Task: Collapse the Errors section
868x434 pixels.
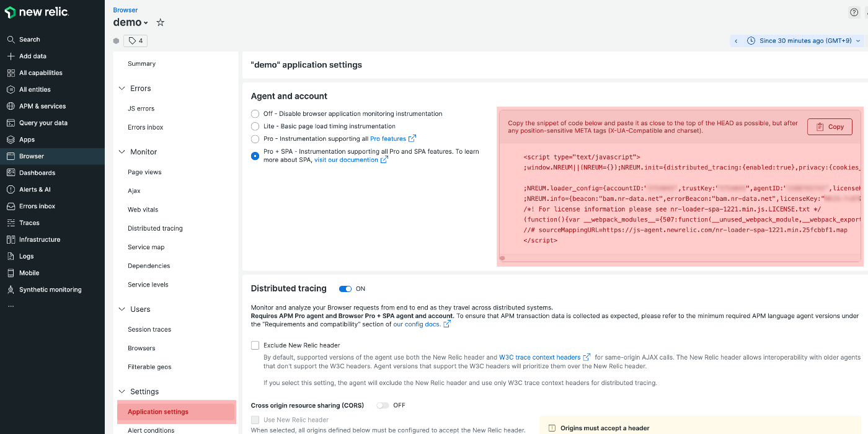Action: [x=122, y=89]
